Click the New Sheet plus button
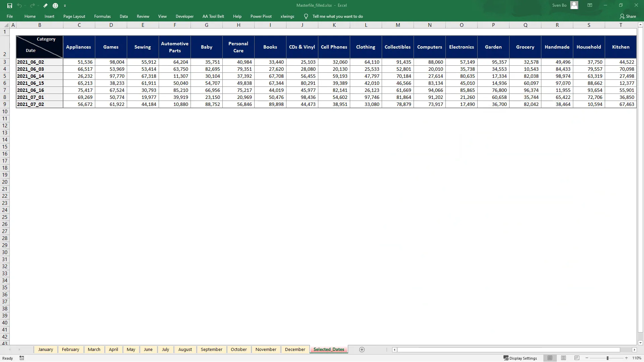This screenshot has width=644, height=362. (x=362, y=350)
